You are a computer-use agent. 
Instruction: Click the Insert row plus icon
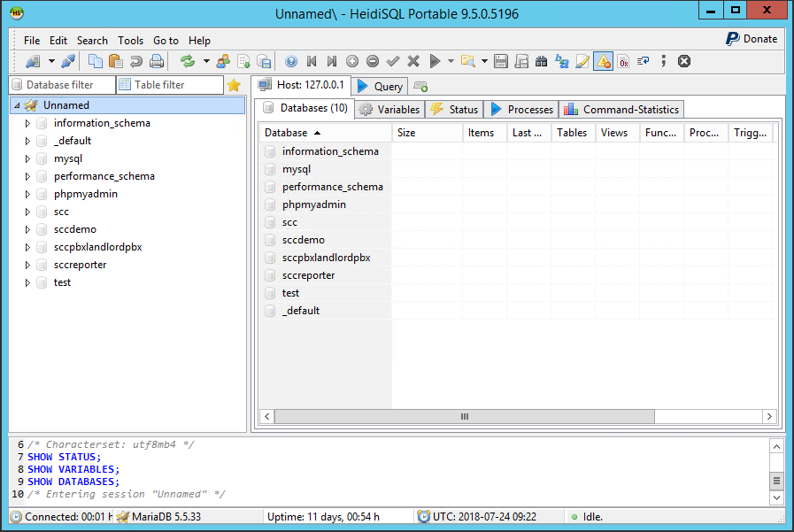[352, 62]
